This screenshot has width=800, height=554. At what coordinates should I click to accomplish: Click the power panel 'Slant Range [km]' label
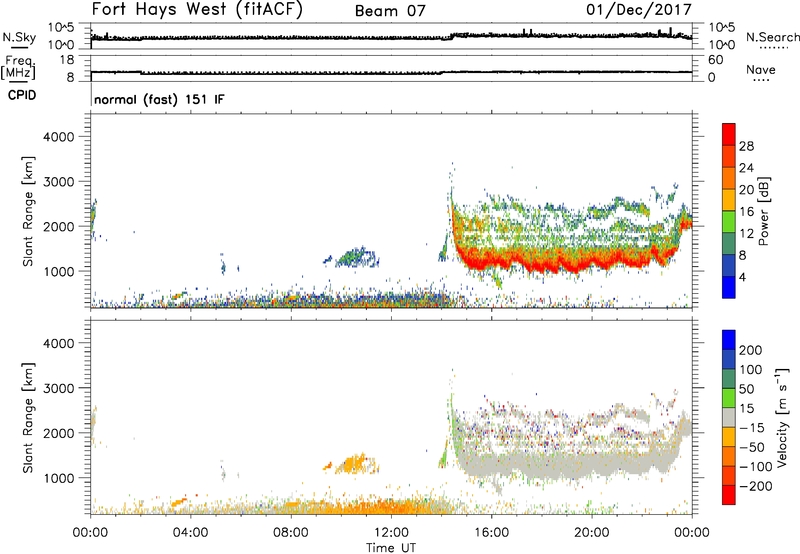(x=28, y=211)
